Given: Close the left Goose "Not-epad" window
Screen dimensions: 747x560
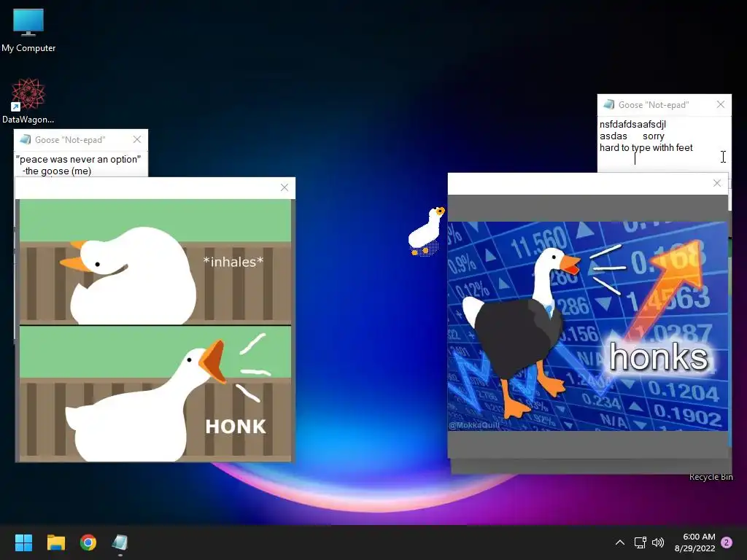Looking at the screenshot, I should pyautogui.click(x=137, y=139).
